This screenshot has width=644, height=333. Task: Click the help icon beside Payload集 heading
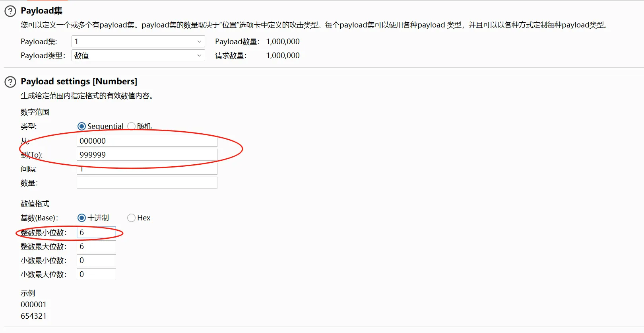click(x=10, y=11)
